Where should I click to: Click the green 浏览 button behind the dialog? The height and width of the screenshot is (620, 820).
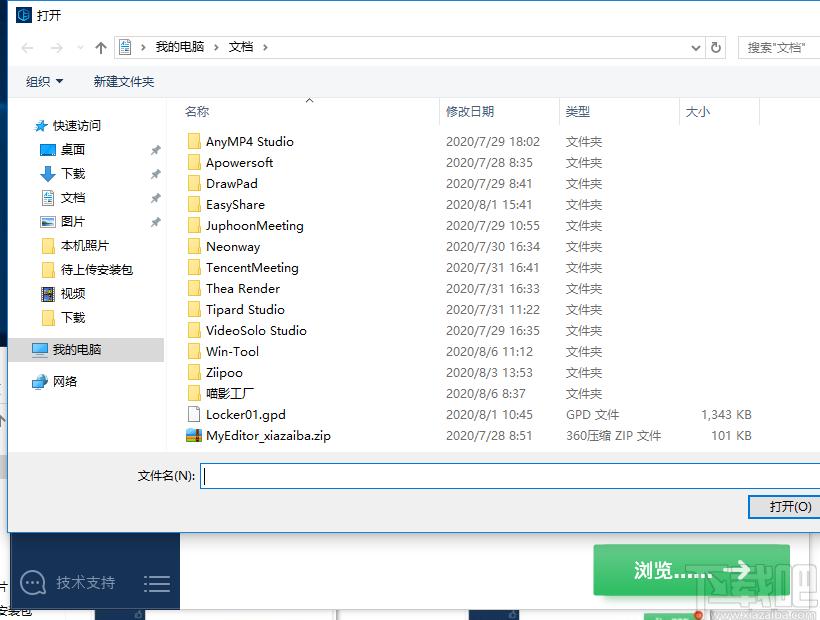[691, 570]
